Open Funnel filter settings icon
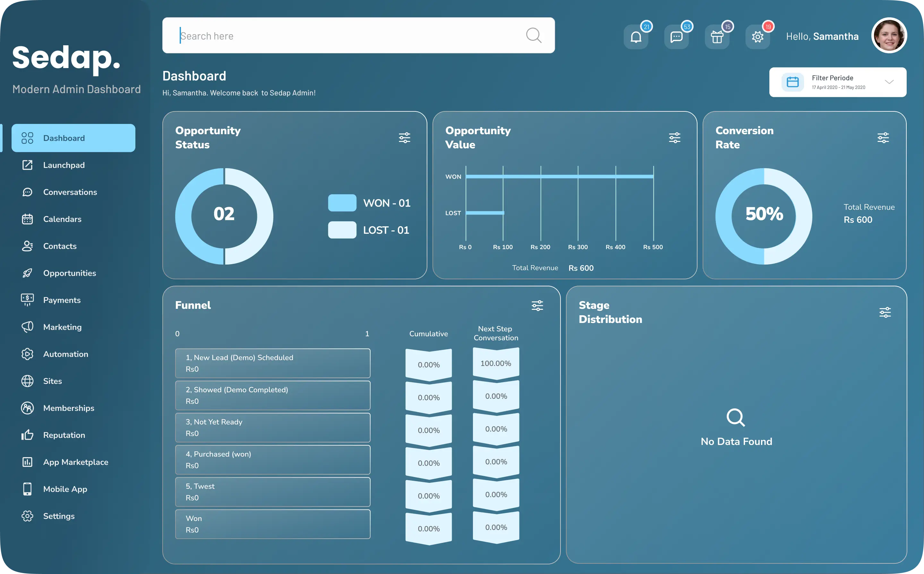924x574 pixels. click(537, 306)
